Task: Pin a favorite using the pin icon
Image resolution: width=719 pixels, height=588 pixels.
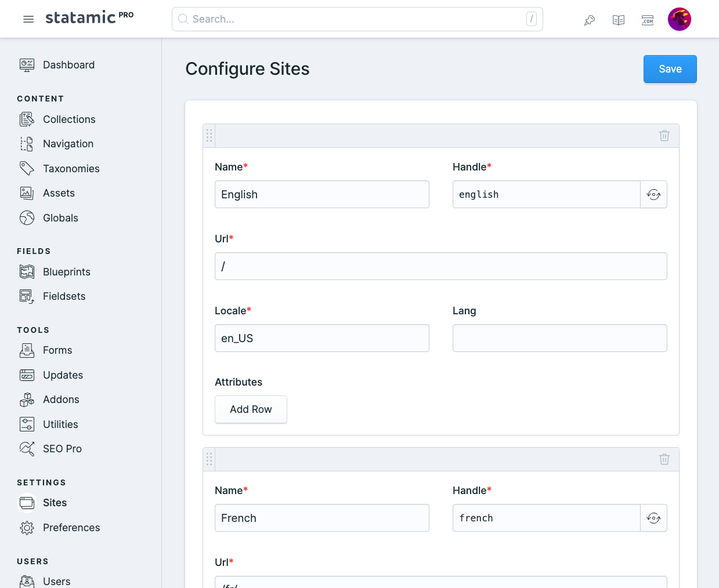Action: [589, 19]
